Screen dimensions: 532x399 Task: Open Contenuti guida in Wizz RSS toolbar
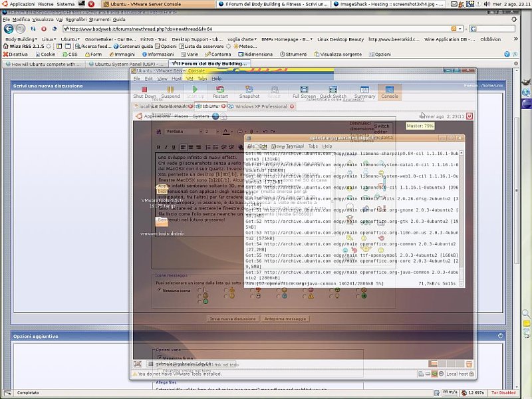coord(134,46)
